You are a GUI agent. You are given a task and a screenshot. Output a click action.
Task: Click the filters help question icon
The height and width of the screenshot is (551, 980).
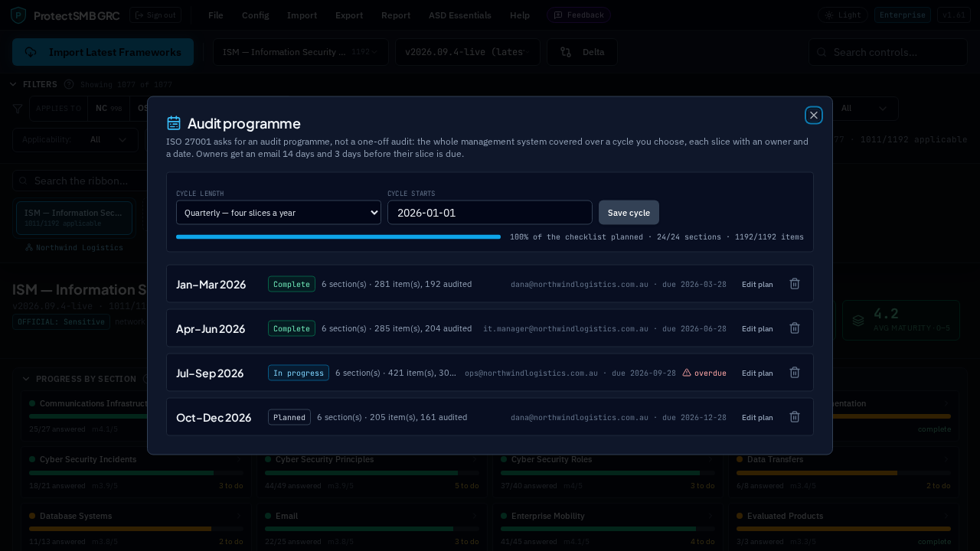(69, 84)
